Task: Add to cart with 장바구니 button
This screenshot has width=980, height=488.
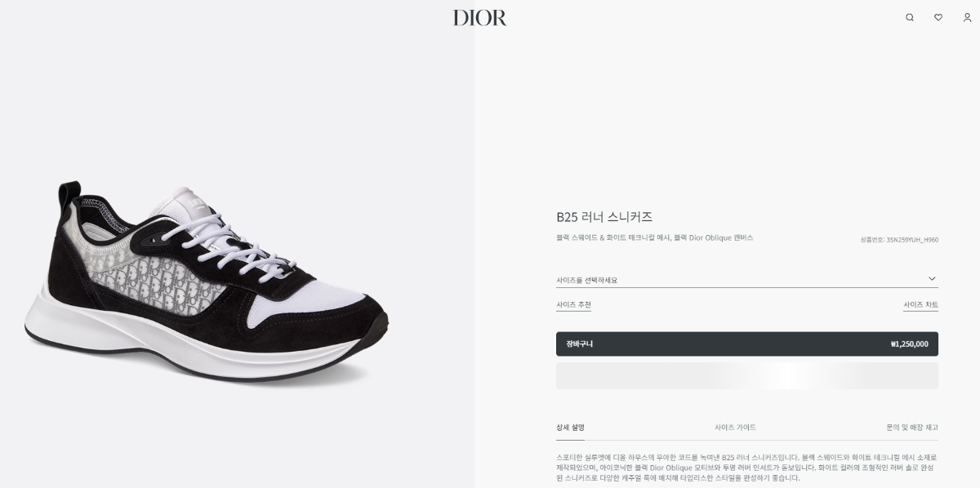Action: coord(747,344)
